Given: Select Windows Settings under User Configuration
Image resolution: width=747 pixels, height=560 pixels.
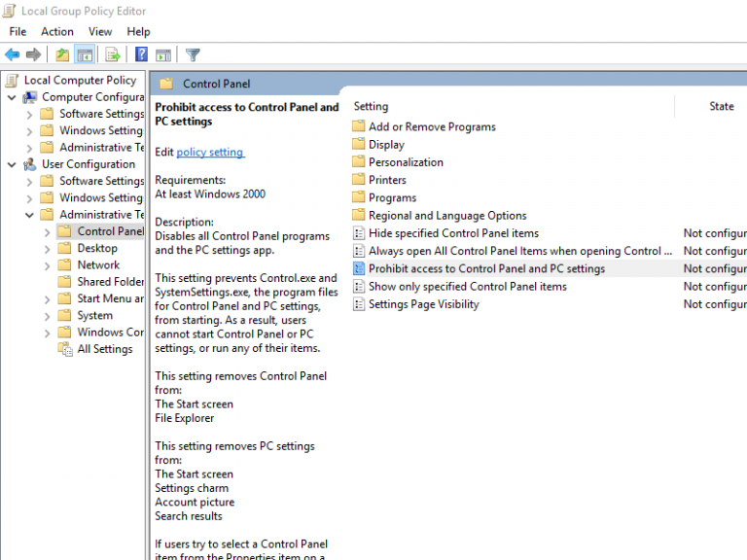Looking at the screenshot, I should 101,197.
